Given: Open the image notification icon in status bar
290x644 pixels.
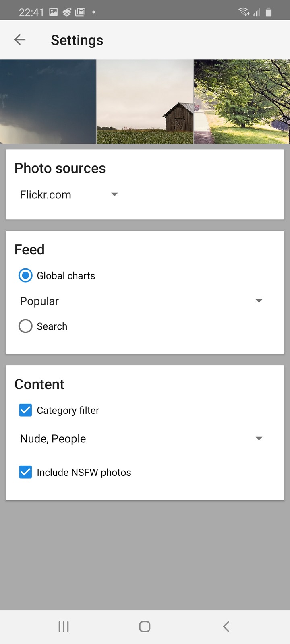Looking at the screenshot, I should point(54,12).
